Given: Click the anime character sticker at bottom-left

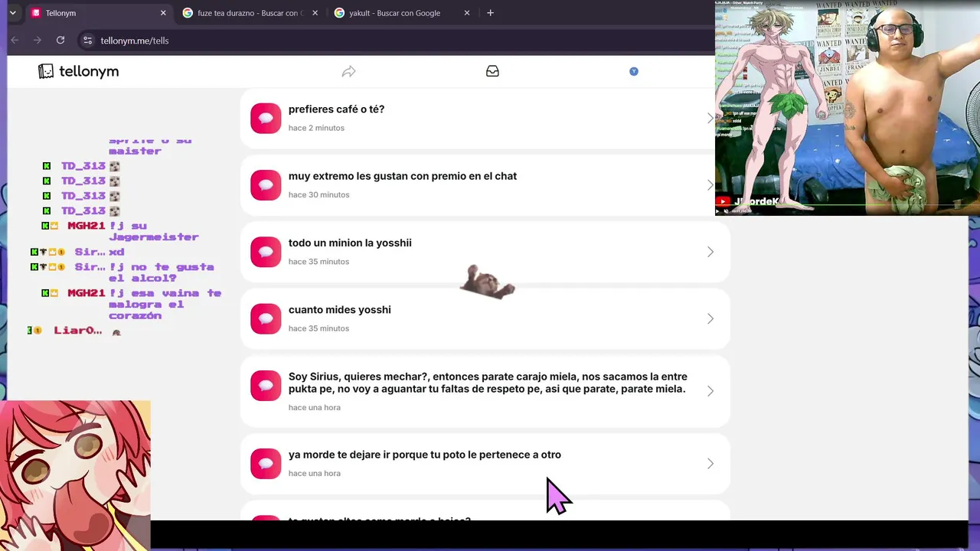Looking at the screenshot, I should point(75,475).
